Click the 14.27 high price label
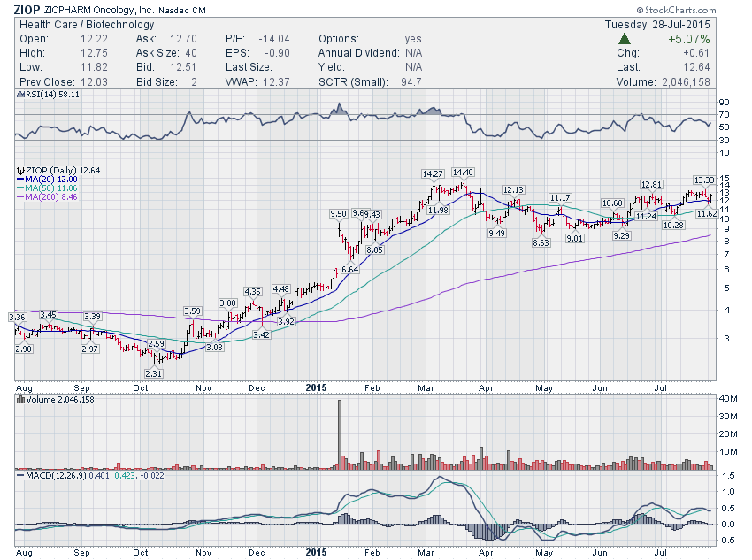This screenshot has height=560, width=752. click(433, 173)
